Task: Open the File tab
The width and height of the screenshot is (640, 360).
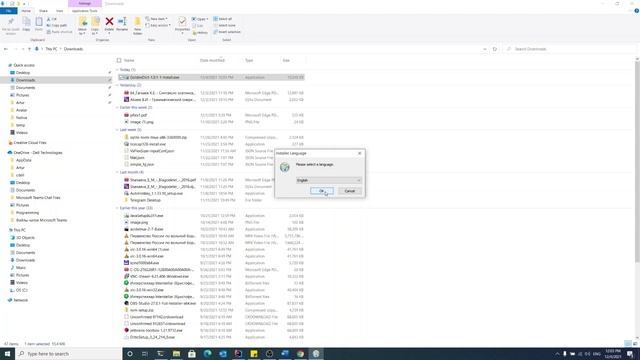Action: coord(9,11)
